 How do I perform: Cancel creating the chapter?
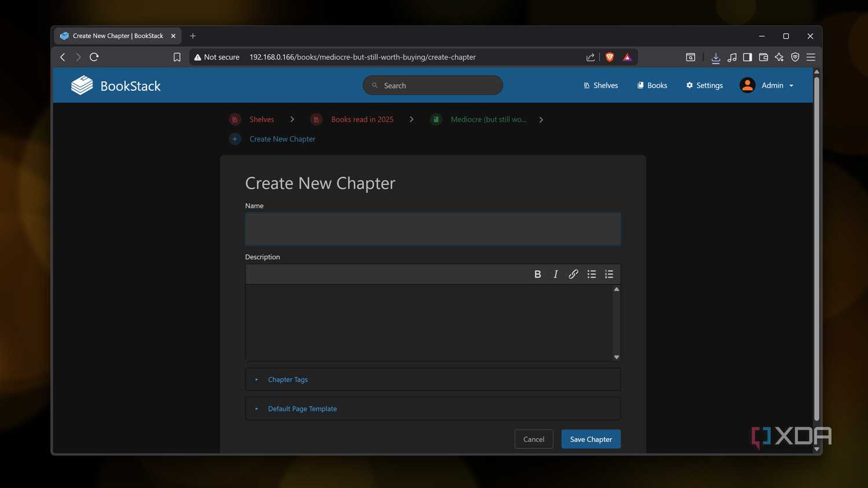(x=534, y=439)
